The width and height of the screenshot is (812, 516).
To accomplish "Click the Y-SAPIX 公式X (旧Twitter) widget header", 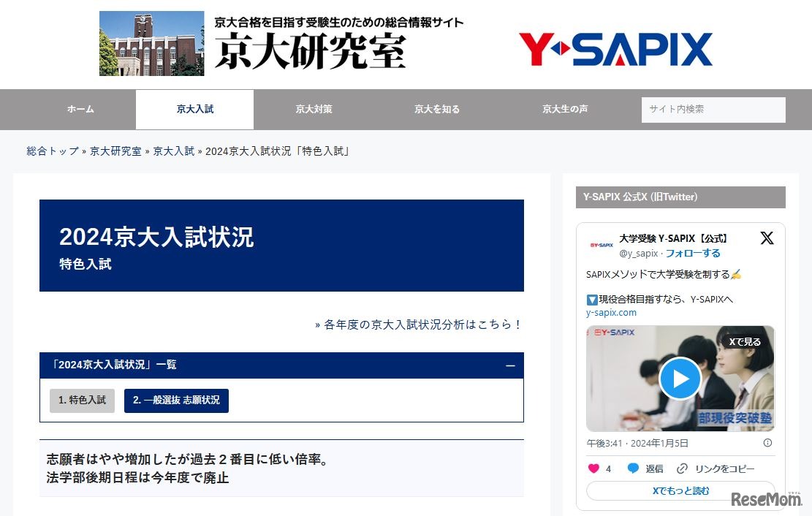I will coord(680,197).
